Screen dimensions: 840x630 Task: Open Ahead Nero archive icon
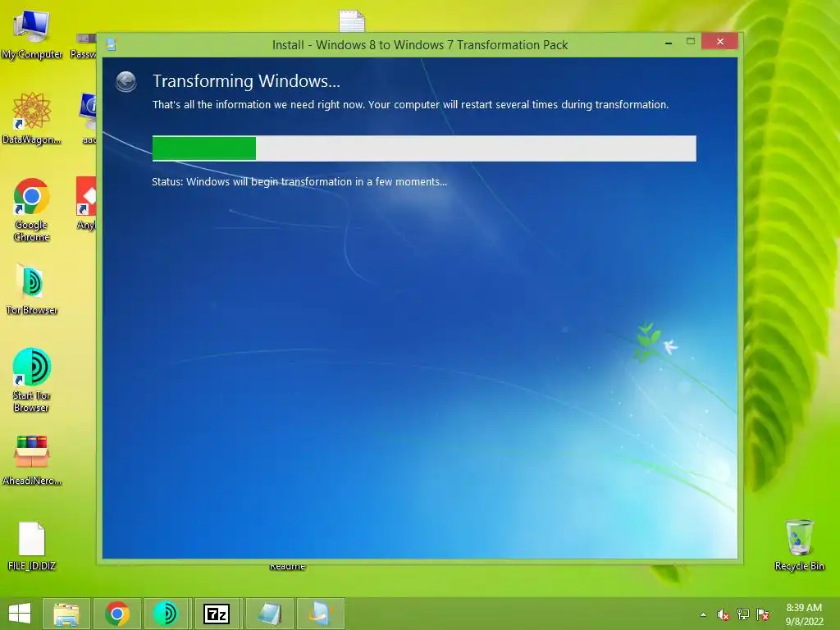32,460
